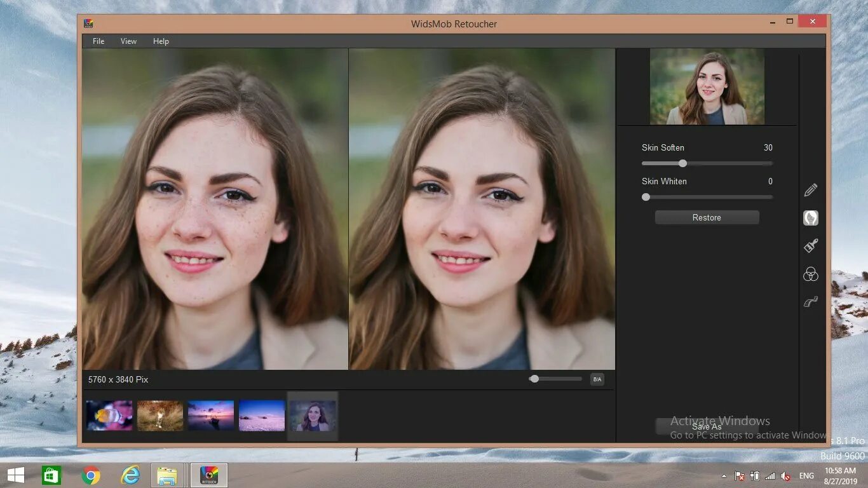Select the clownfish thumbnail
This screenshot has width=868, height=488.
click(109, 416)
